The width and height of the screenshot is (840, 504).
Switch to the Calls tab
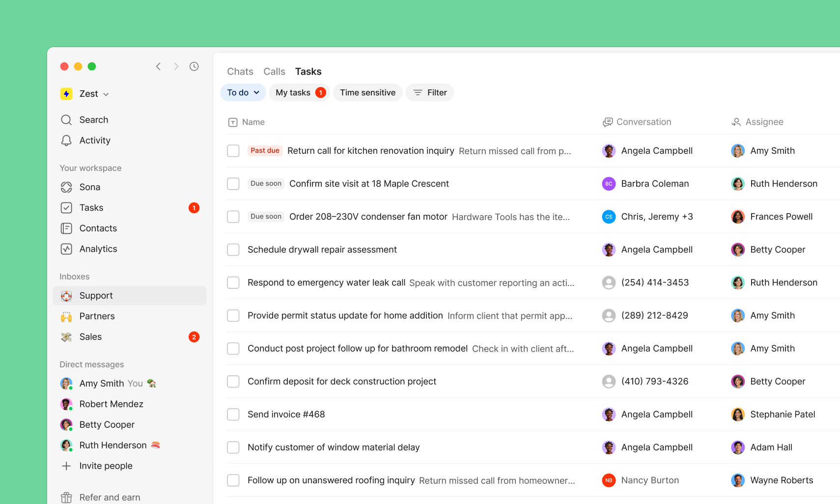point(274,72)
